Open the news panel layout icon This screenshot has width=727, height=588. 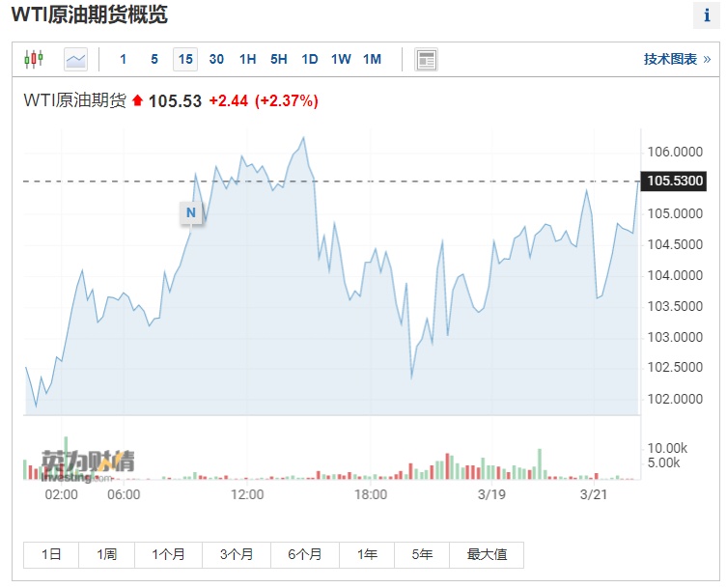coord(426,60)
